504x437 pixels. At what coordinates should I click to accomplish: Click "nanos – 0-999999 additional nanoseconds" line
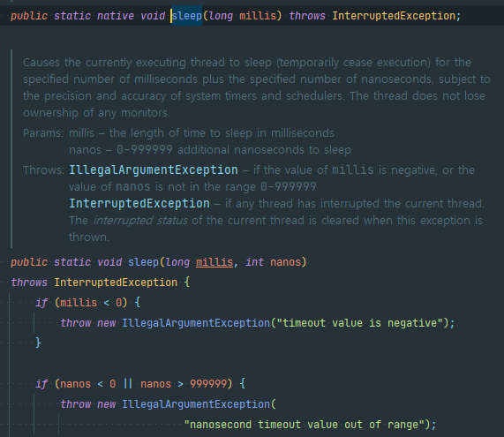[210, 150]
